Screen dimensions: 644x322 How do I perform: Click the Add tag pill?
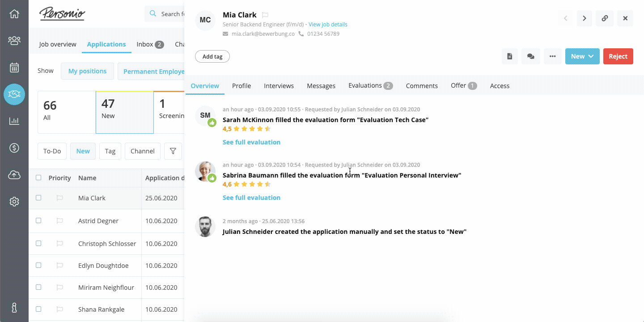[212, 56]
